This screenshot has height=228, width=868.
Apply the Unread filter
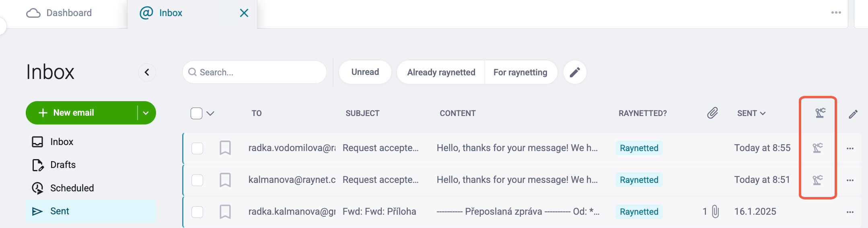point(365,72)
